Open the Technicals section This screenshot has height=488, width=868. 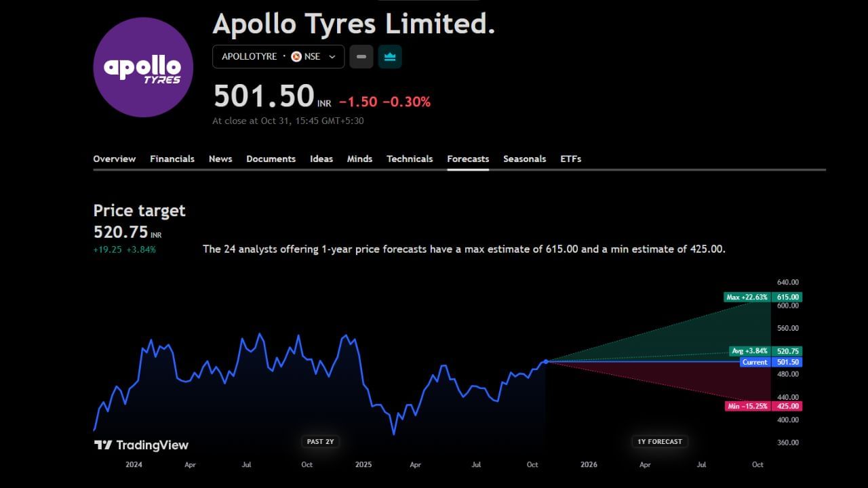tap(410, 159)
